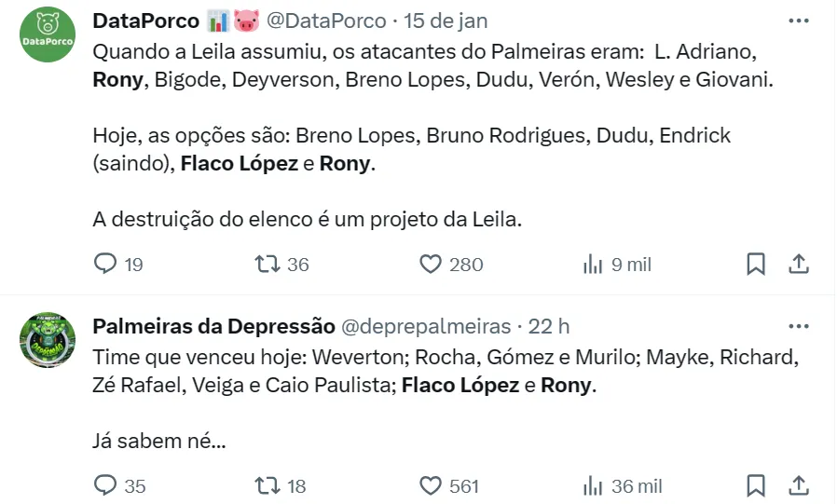Open more options on Palmeiras da Depressão tweet
This screenshot has height=504, width=837.
click(799, 326)
